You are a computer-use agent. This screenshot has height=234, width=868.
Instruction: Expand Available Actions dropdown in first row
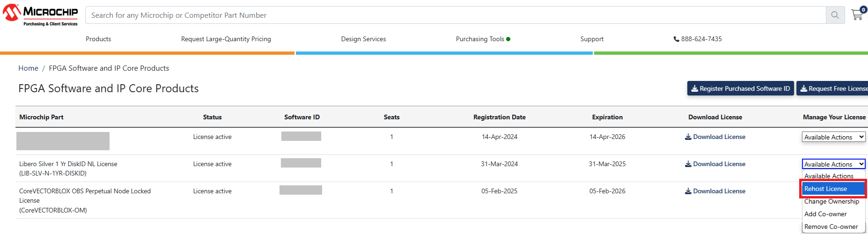click(833, 137)
